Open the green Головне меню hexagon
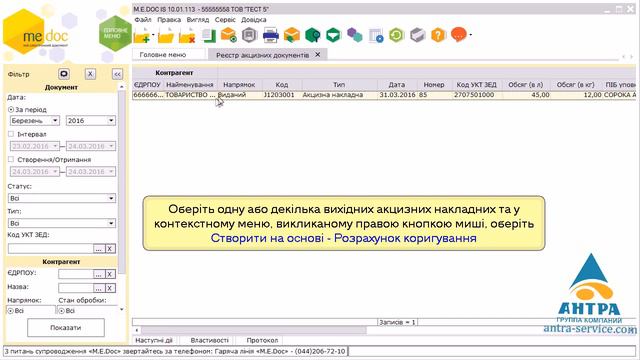The height and width of the screenshot is (360, 640). pos(115,33)
